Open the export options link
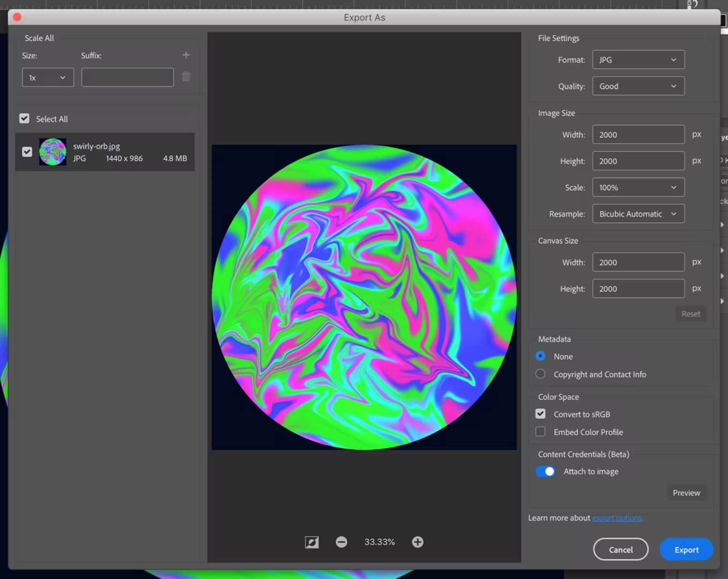This screenshot has height=579, width=728. (617, 517)
